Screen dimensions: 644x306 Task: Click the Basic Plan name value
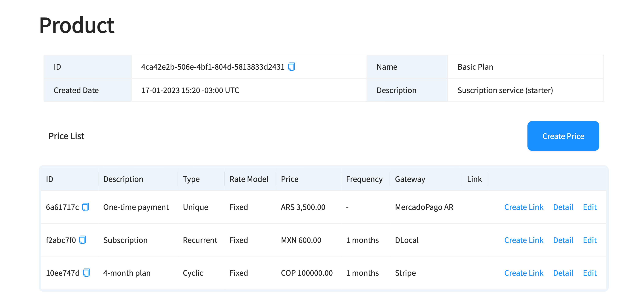tap(475, 67)
